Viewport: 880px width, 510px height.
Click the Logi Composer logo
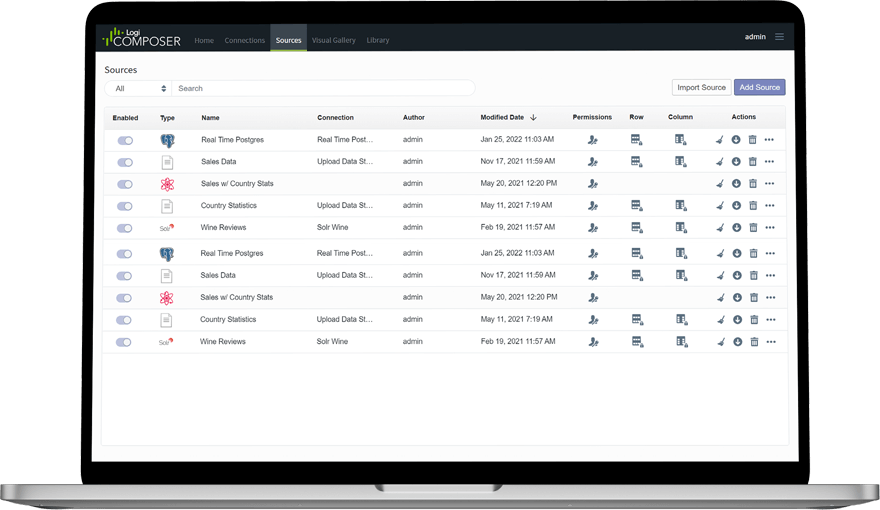[x=140, y=37]
